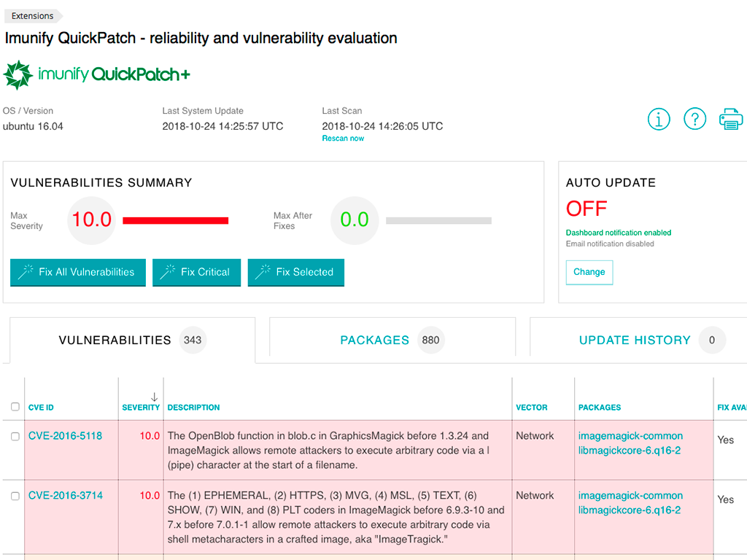The height and width of the screenshot is (560, 747).
Task: Click 'Email notification disabled' text
Action: click(x=610, y=244)
